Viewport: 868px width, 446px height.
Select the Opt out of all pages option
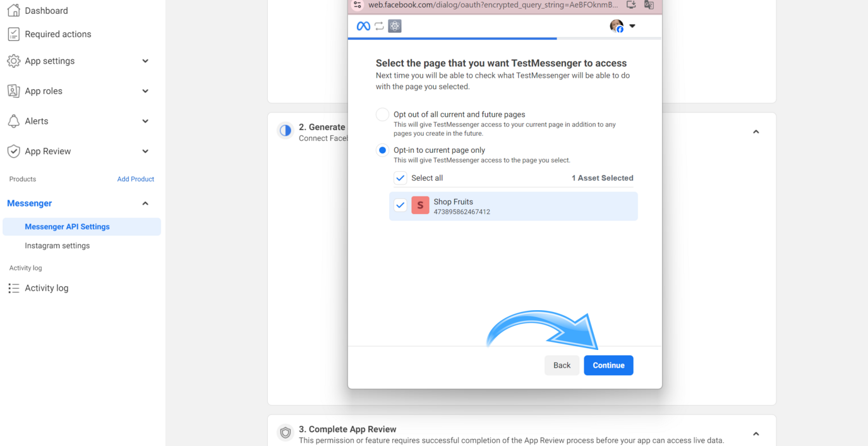coord(382,114)
